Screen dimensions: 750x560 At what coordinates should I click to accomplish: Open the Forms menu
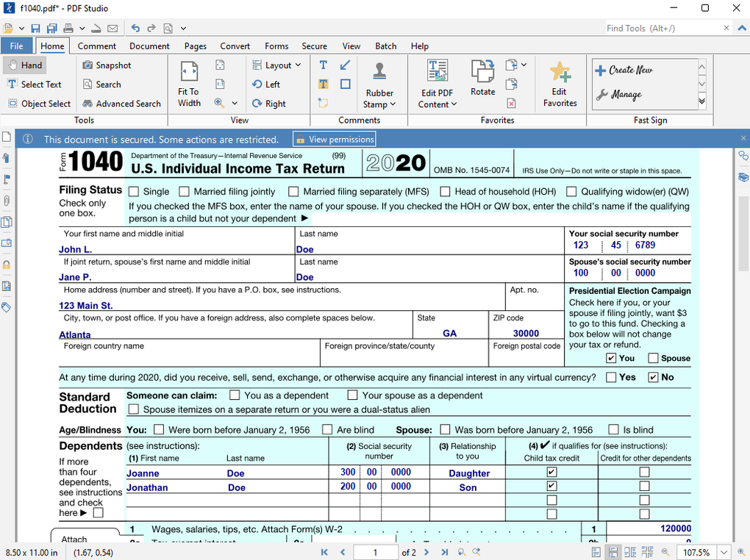[276, 46]
